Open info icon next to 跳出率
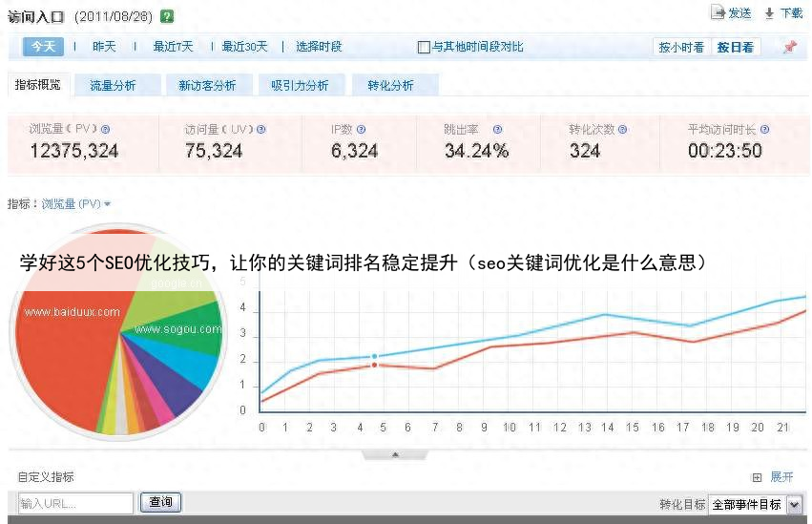812x524 pixels. (498, 130)
